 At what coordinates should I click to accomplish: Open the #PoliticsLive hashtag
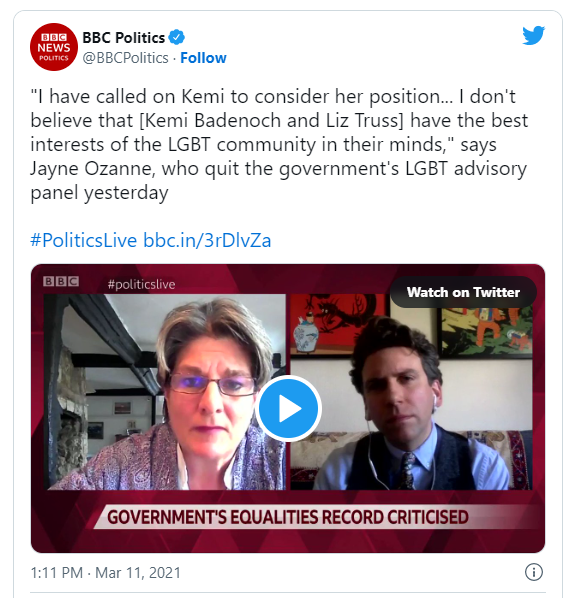[x=84, y=240]
